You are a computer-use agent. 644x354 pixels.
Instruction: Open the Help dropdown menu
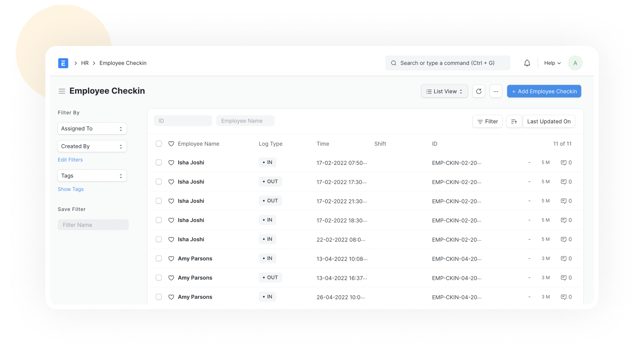552,63
